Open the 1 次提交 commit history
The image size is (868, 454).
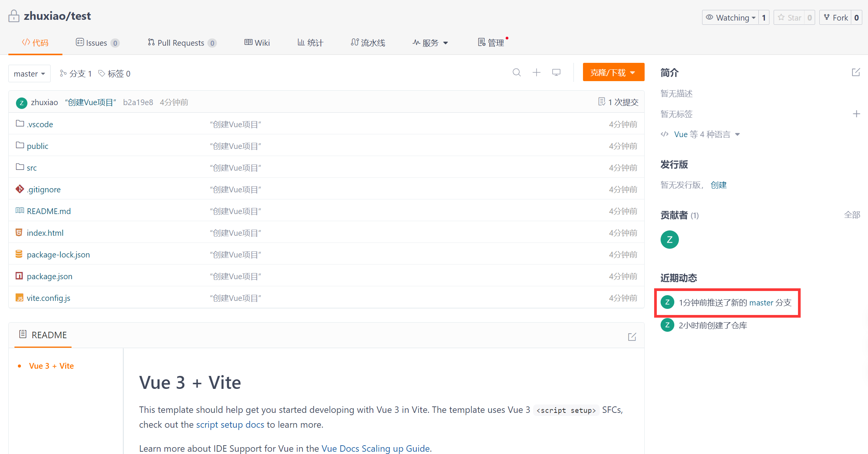click(x=618, y=102)
